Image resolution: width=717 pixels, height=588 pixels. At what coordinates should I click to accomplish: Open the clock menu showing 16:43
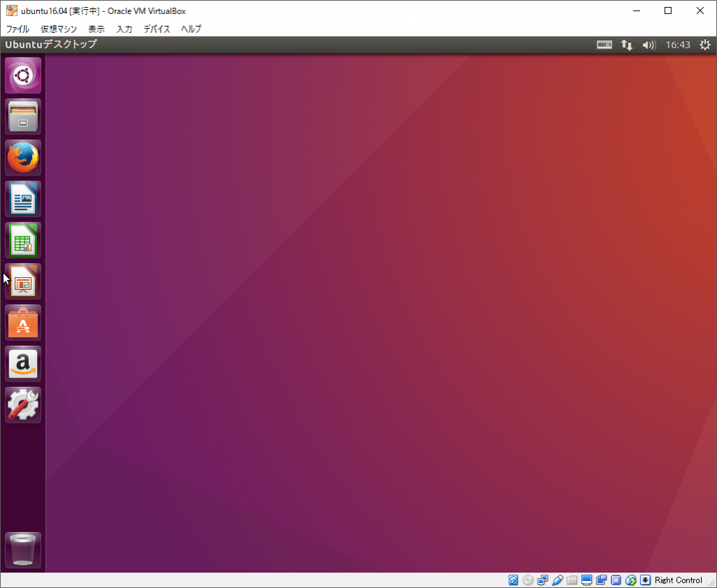point(677,44)
